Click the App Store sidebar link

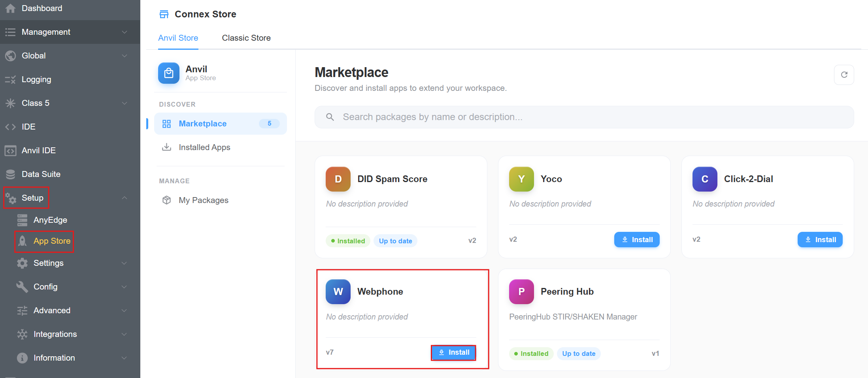click(x=52, y=241)
